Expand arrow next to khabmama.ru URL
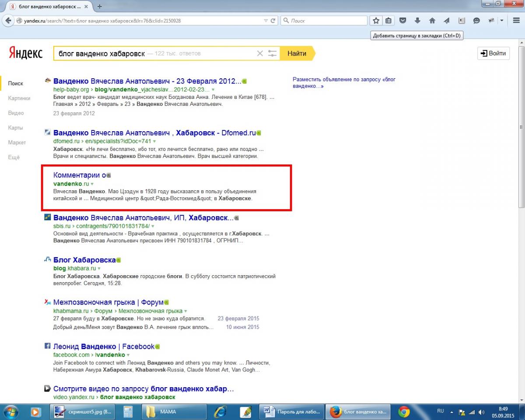 click(186, 311)
